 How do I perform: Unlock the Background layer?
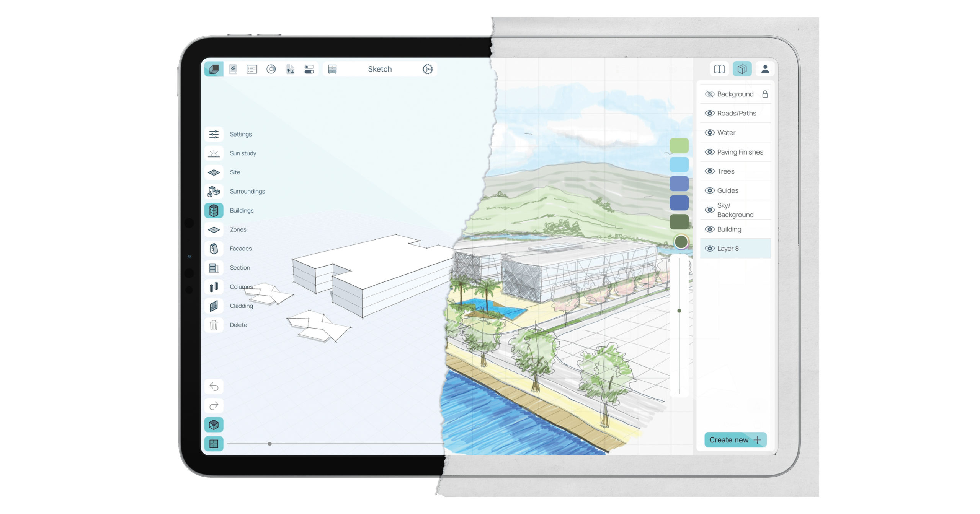coord(765,94)
